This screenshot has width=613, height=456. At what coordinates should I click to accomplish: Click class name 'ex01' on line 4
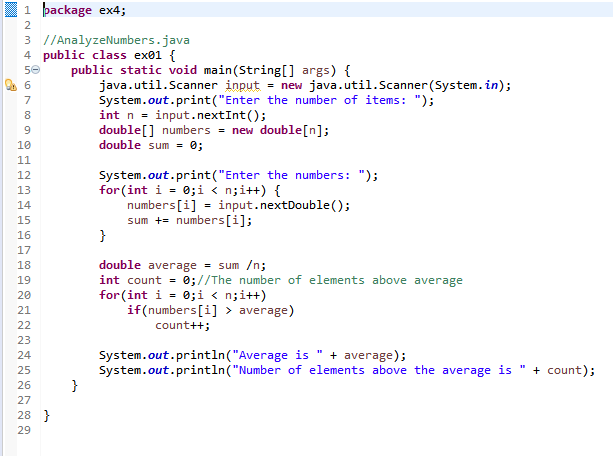click(148, 55)
